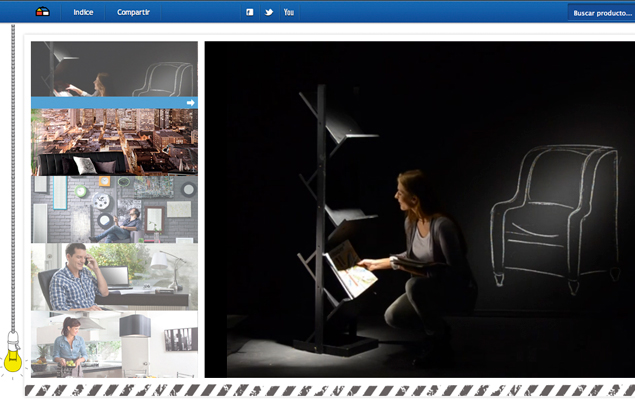
Task: Share via the Facebook icon
Action: tap(249, 12)
